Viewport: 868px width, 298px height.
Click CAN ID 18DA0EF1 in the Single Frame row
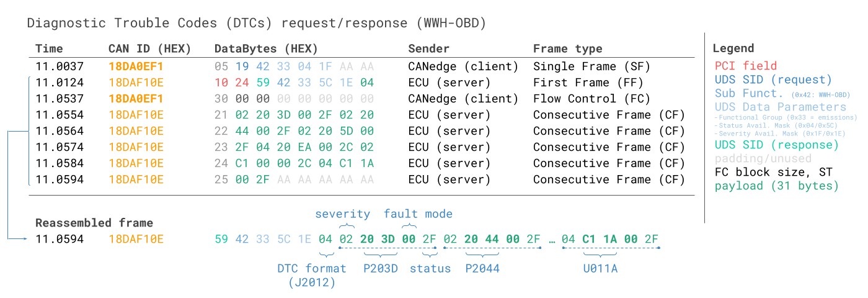point(136,66)
